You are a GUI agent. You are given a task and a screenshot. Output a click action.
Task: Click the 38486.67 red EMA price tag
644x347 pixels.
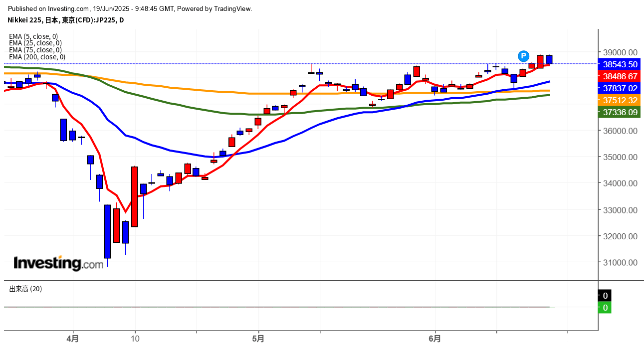tap(620, 76)
